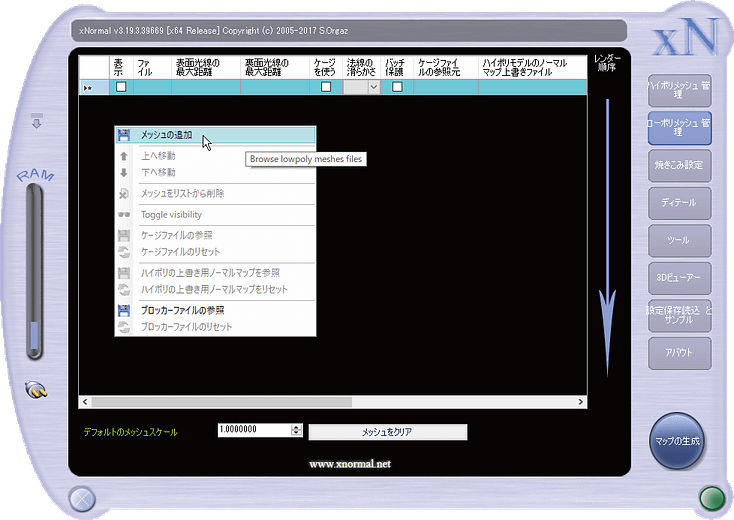Viewport: 734px width, 520px height.
Task: Click the refresh icon beside ケージファイルのリセット
Action: [x=124, y=252]
